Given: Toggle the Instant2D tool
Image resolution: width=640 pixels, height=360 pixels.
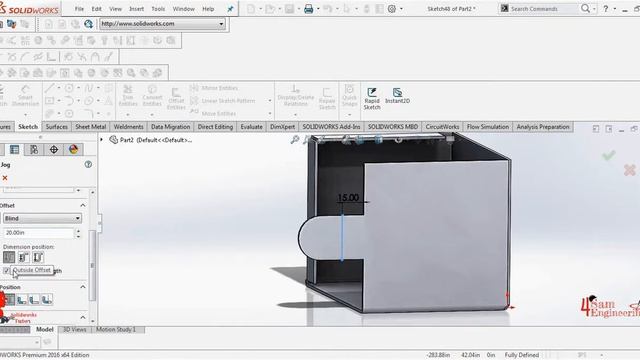Looking at the screenshot, I should pyautogui.click(x=397, y=96).
